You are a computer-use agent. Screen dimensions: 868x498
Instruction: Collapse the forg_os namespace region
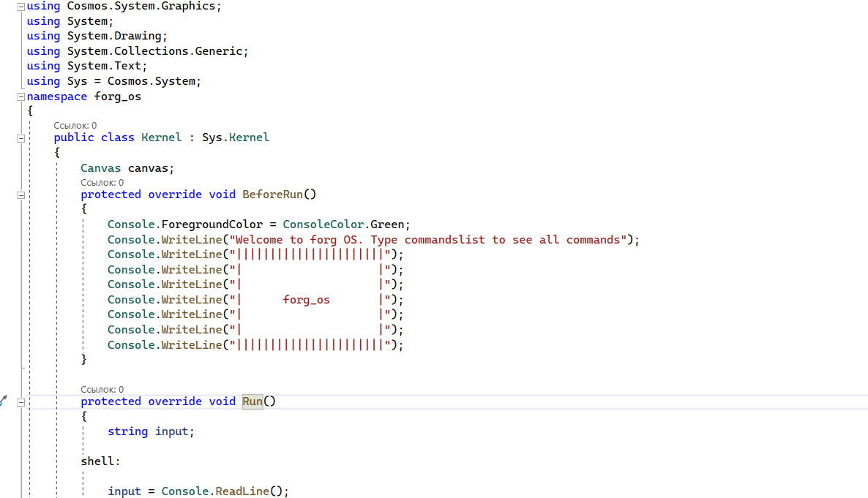tap(20, 96)
